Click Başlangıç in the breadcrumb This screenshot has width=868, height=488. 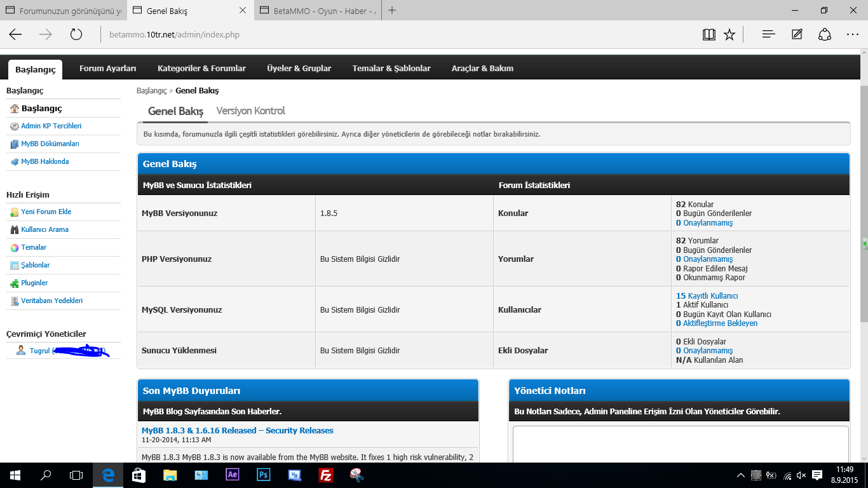point(151,91)
